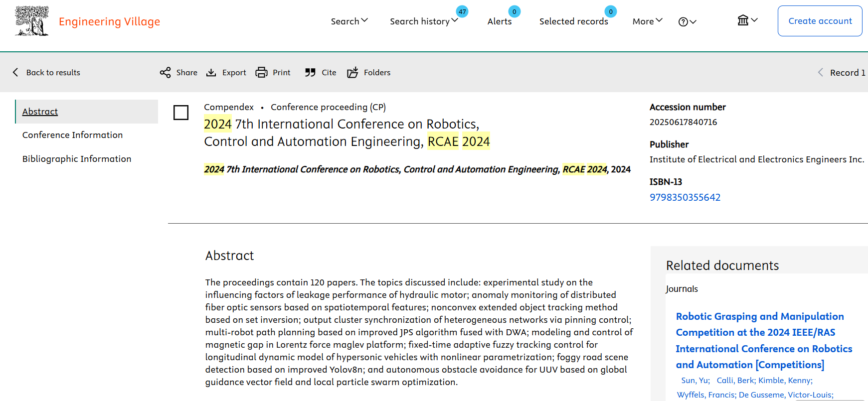Click the Engineering Village title text
Viewport: 868px width, 401px height.
(109, 21)
